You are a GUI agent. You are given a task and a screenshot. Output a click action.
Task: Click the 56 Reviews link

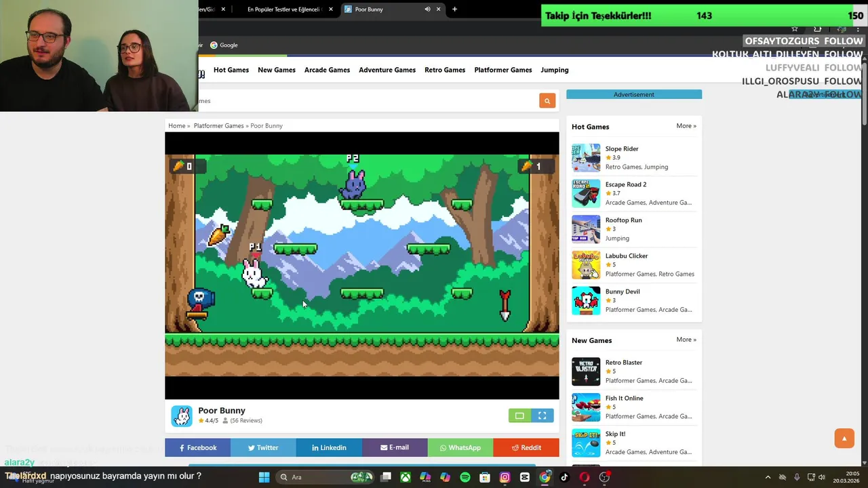[246, 421]
